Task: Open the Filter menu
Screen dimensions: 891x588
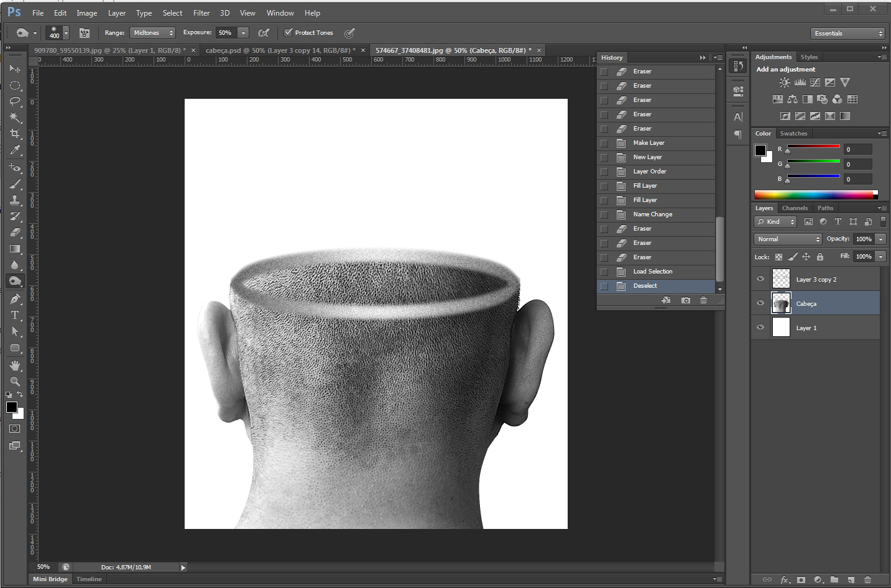Action: coord(201,13)
